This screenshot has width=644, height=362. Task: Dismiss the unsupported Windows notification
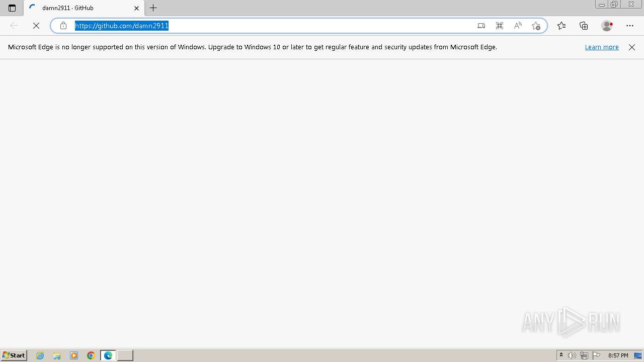pyautogui.click(x=632, y=47)
